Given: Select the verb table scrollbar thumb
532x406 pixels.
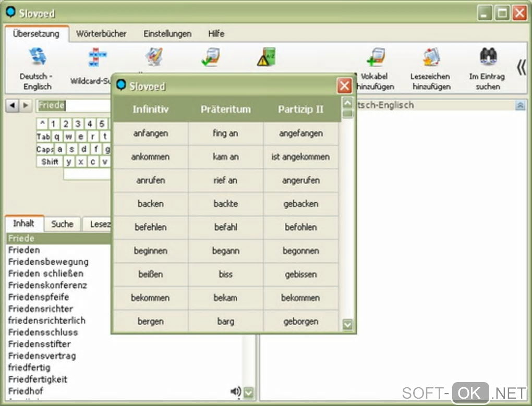Looking at the screenshot, I should coord(347,113).
